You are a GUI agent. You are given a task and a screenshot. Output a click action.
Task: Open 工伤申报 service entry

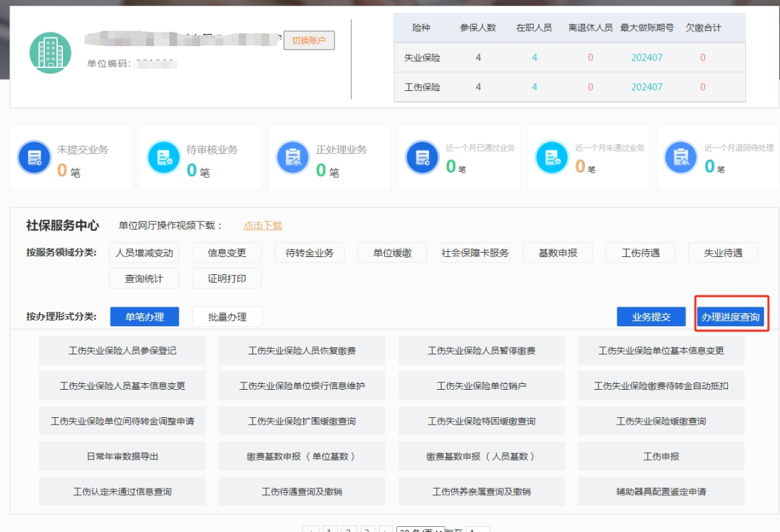pyautogui.click(x=662, y=455)
